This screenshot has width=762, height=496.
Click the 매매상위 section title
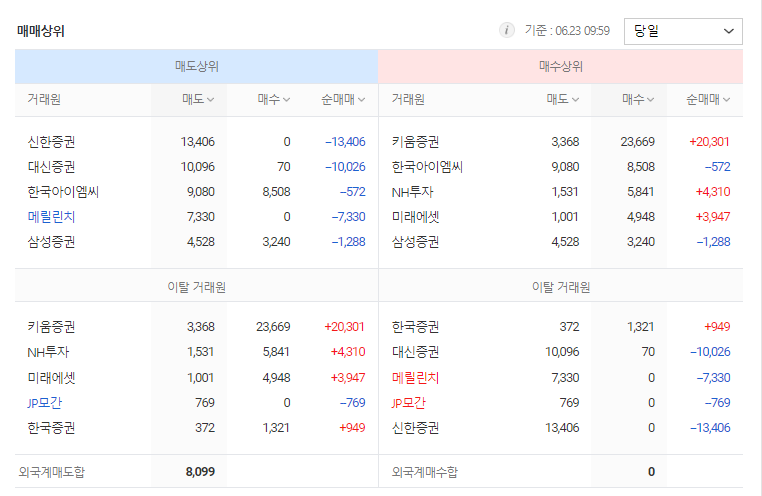41,31
